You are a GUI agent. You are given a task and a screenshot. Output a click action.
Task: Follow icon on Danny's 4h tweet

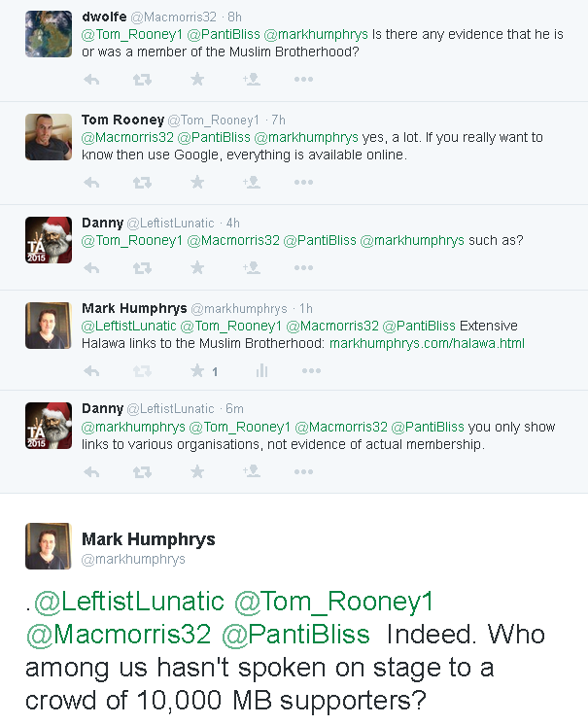click(251, 267)
